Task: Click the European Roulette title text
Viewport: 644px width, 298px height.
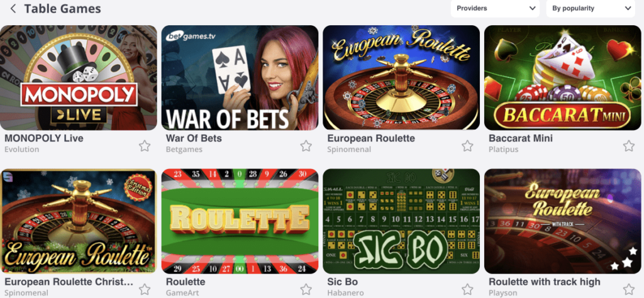Action: [x=371, y=138]
